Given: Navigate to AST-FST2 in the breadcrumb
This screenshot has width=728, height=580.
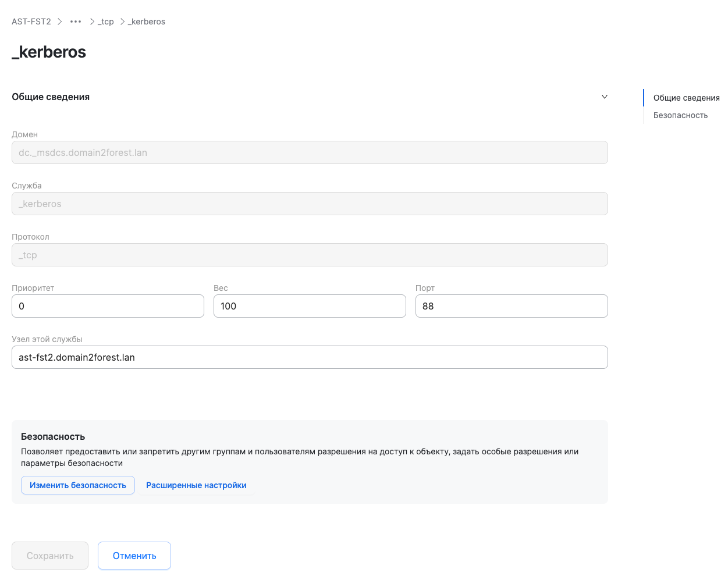Looking at the screenshot, I should click(x=31, y=21).
